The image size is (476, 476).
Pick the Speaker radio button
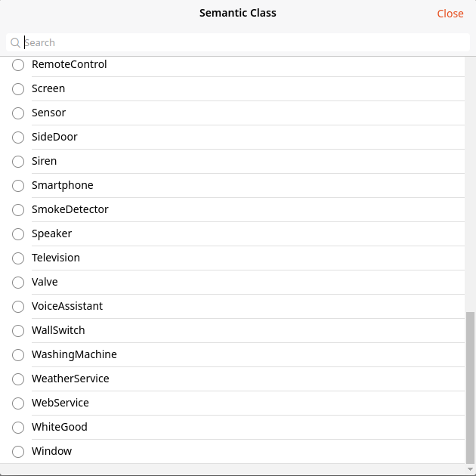(18, 234)
